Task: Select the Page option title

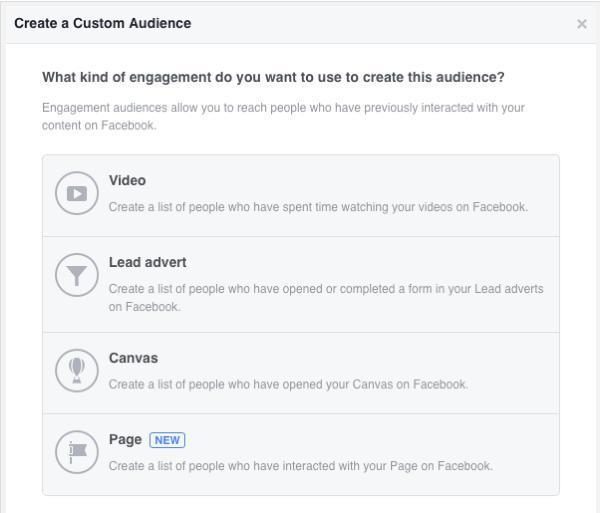Action: pos(125,440)
